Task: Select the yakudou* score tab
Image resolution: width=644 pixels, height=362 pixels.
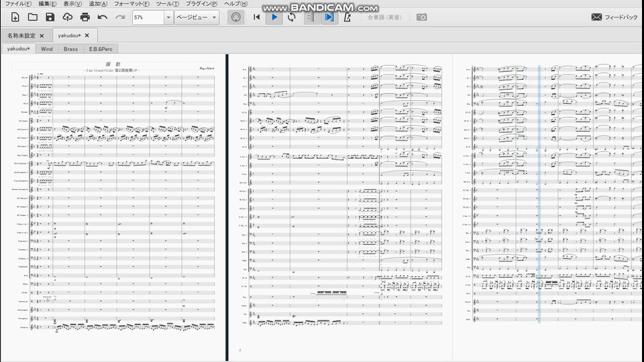Action: [69, 36]
